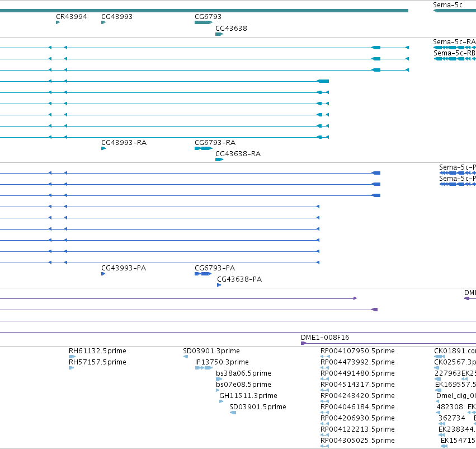This screenshot has height=449, width=476.
Task: Click the CG6793-RA exon arrow glyph
Action: pos(204,148)
